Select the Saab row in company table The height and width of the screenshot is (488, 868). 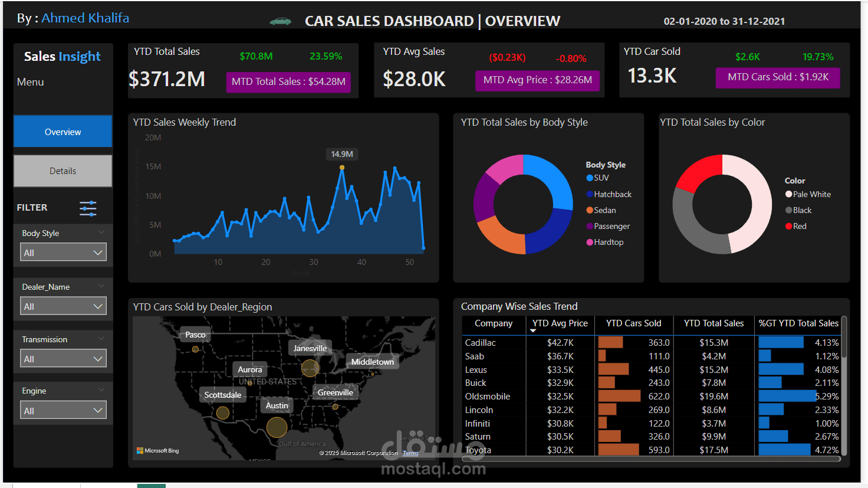click(x=652, y=356)
